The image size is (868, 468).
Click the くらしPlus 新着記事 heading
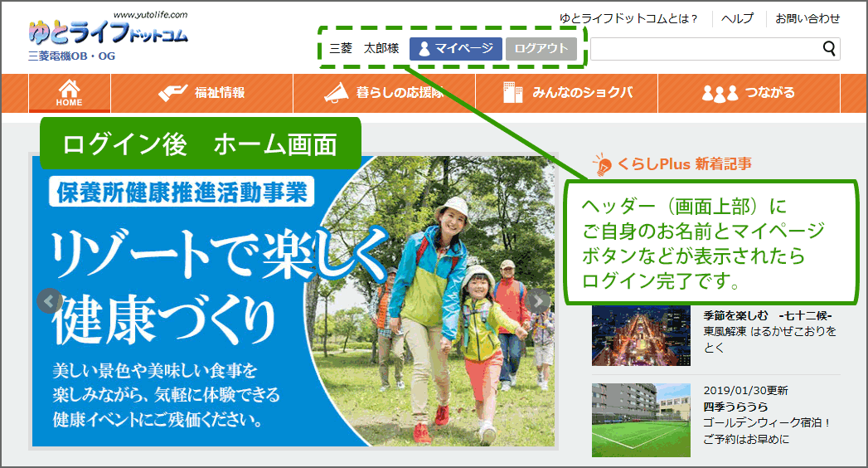684,164
